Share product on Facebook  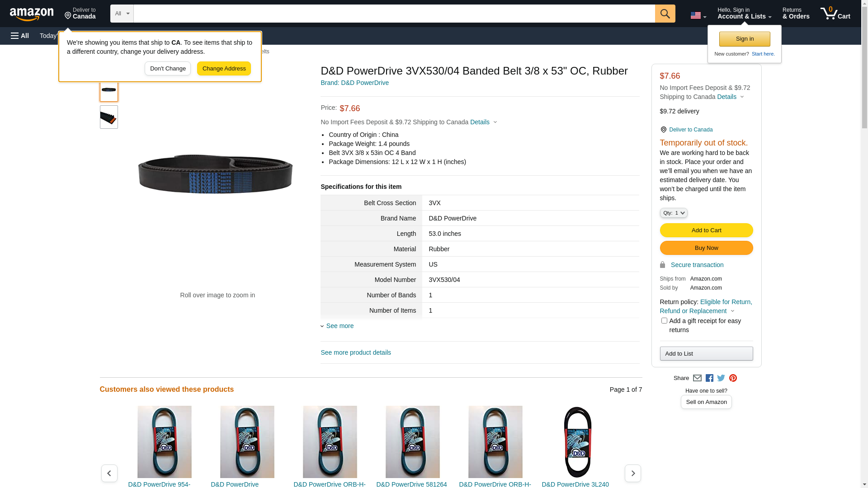coord(709,378)
